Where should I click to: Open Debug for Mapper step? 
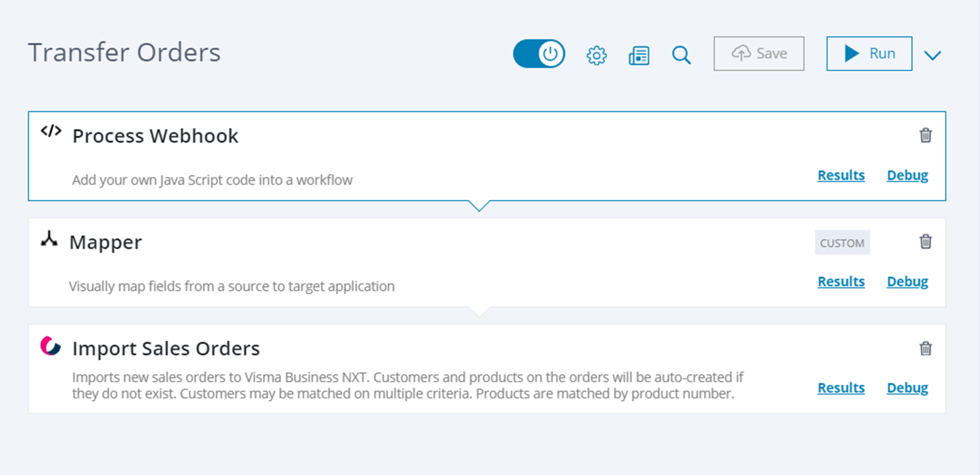908,282
